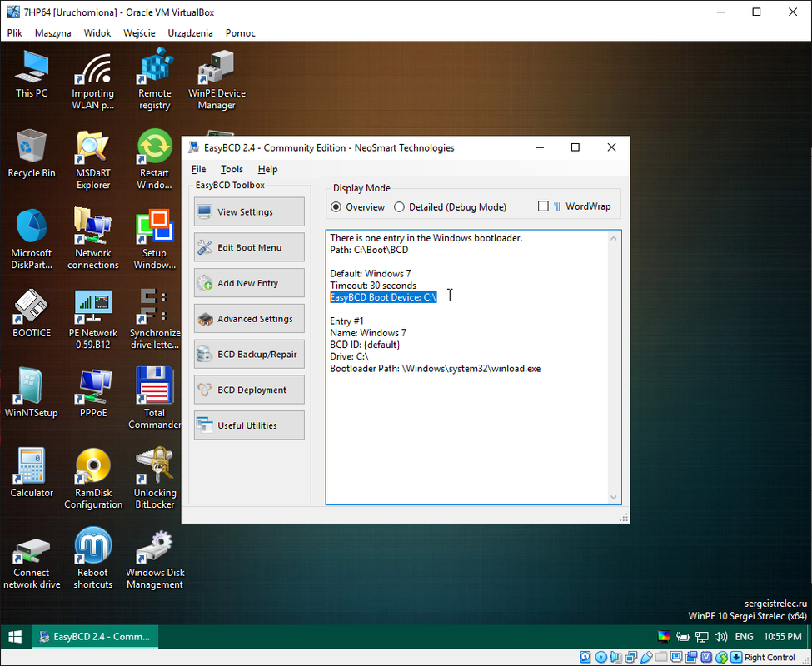Screen dimensions: 812x666
Task: Open Reboot shortcuts icon
Action: 92,559
